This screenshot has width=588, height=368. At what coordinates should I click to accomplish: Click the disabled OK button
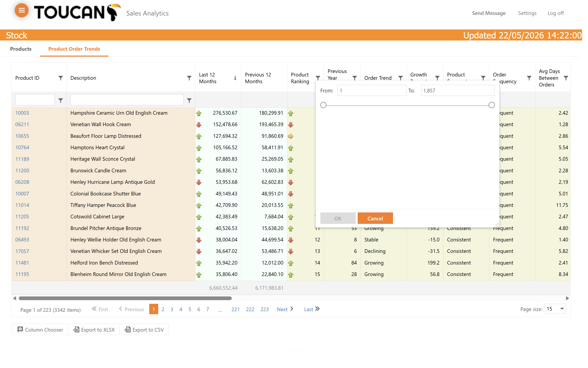click(338, 218)
